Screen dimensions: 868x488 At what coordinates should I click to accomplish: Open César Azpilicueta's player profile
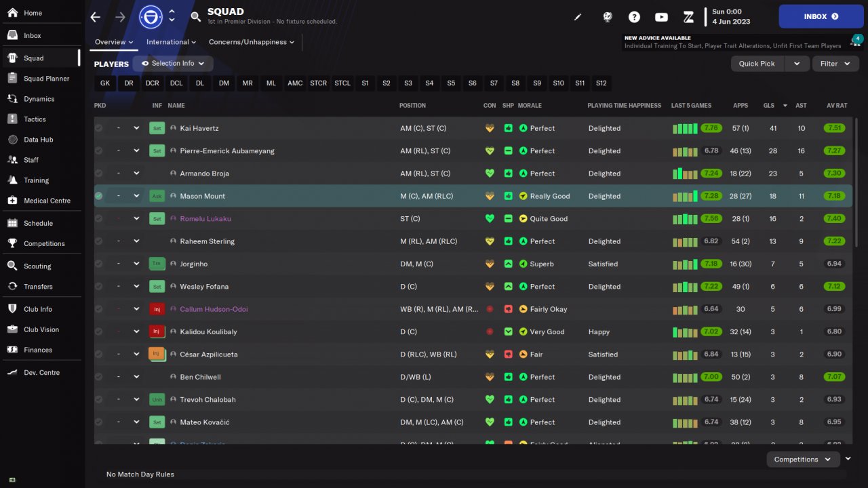click(209, 354)
